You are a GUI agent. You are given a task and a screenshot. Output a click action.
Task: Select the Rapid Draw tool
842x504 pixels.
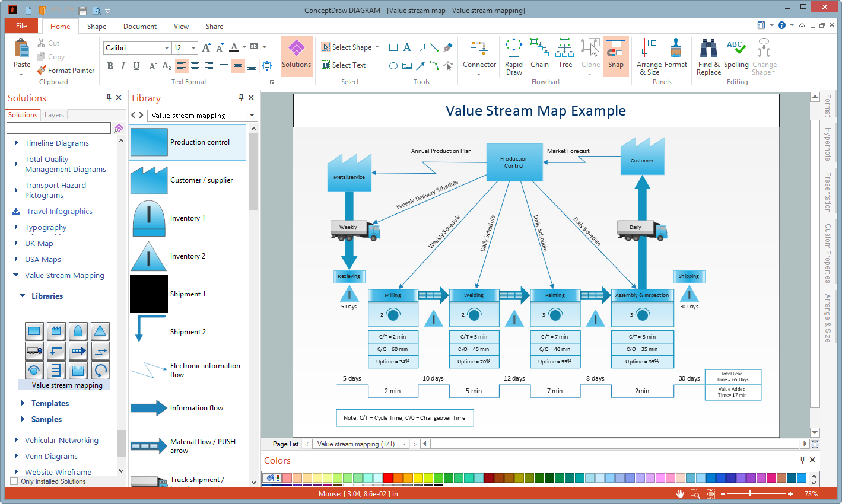pos(514,56)
